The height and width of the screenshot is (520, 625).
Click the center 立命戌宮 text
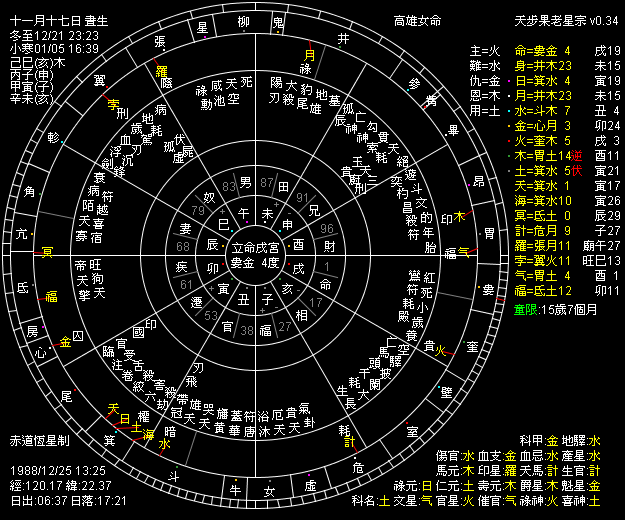(256, 245)
